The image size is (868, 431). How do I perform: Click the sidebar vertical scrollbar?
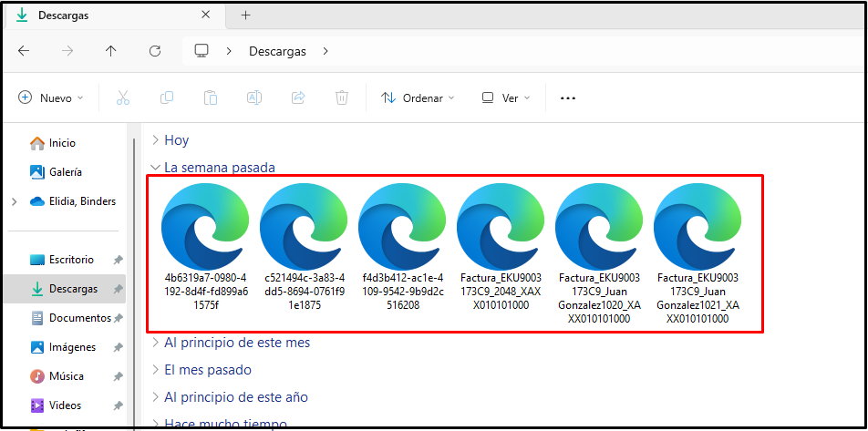click(x=134, y=282)
